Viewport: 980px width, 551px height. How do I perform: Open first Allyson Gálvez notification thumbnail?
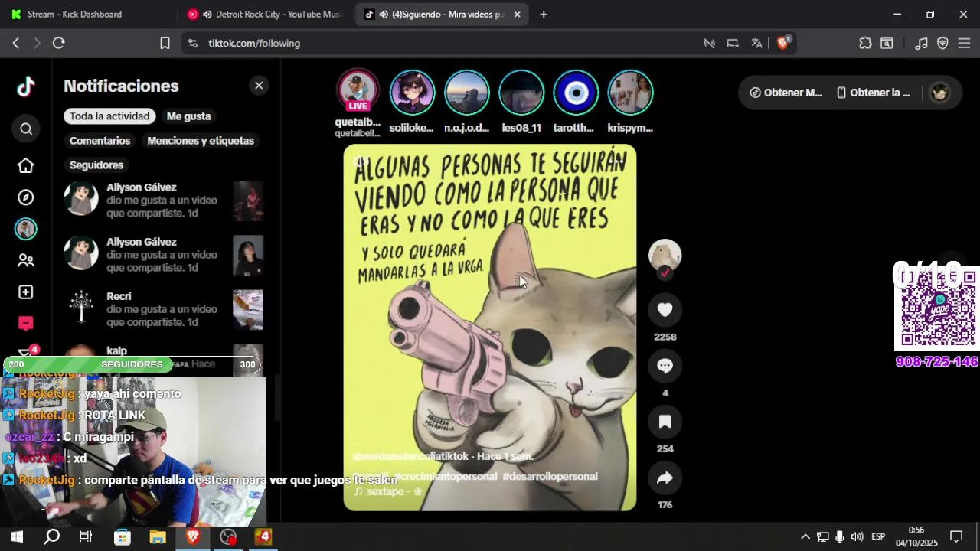(248, 201)
